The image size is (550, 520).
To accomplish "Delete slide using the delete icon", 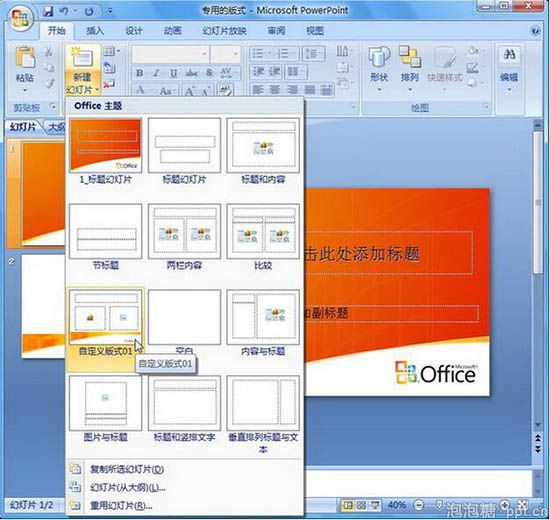I will tap(109, 84).
